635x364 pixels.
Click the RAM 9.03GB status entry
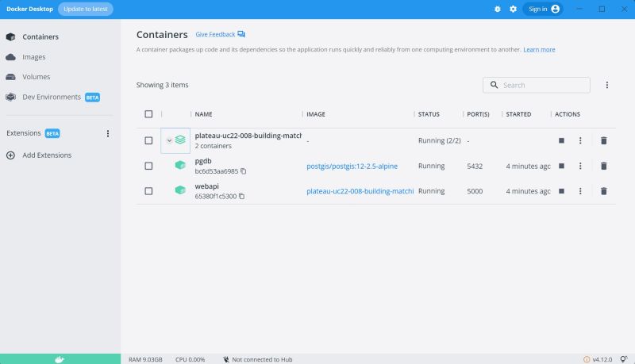(x=145, y=359)
